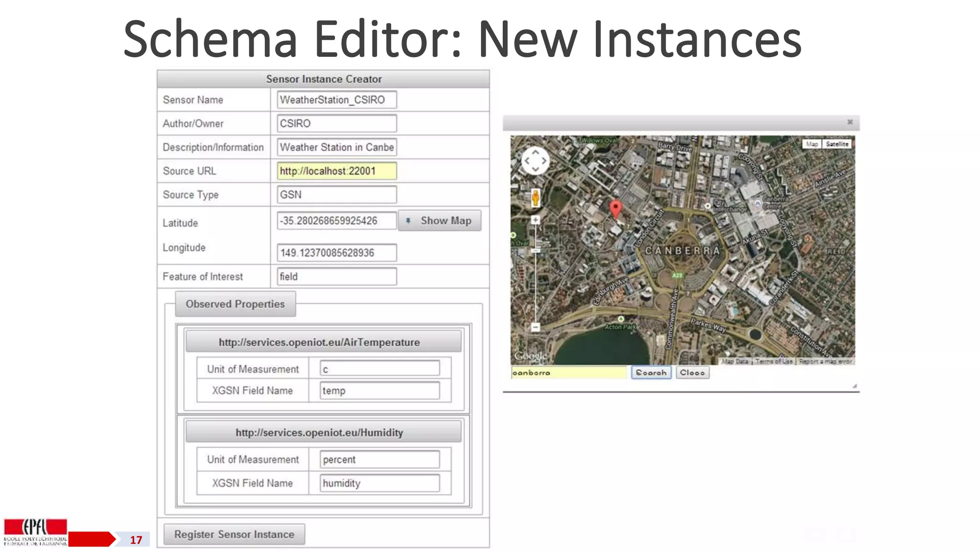Click the Description/Information input field
The width and height of the screenshot is (980, 551).
(x=337, y=147)
